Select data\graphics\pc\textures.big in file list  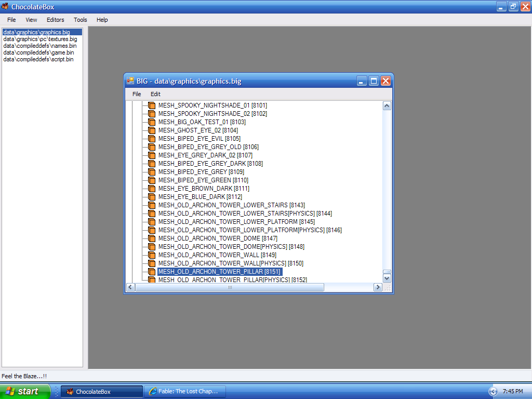click(40, 39)
